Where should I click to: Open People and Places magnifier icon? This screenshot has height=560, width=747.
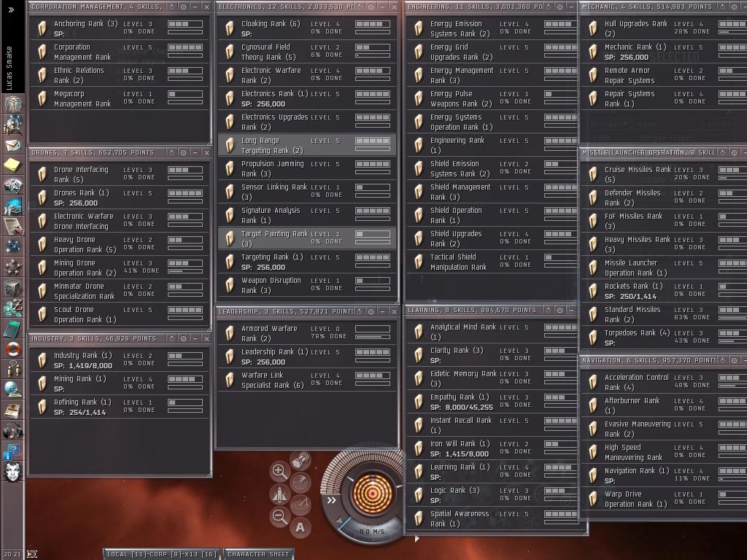pos(13,125)
